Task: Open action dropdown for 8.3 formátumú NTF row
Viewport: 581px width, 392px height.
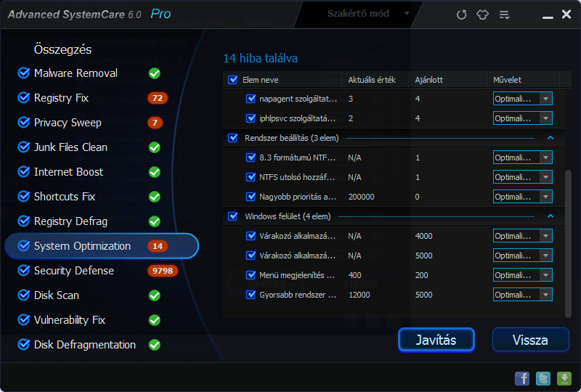Action: 522,158
